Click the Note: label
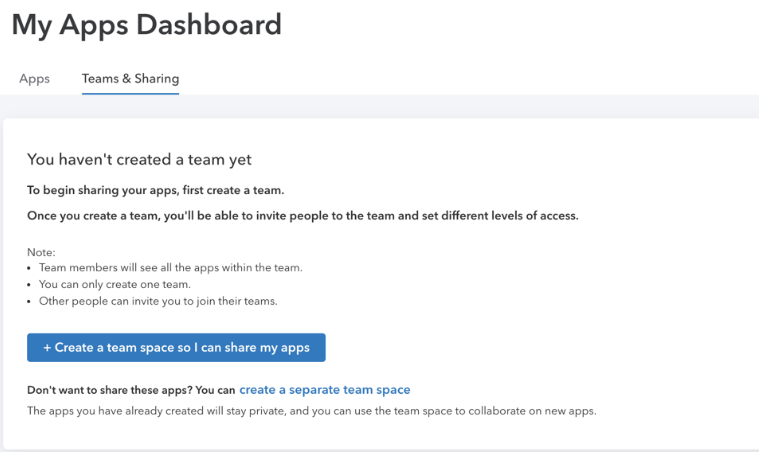 click(41, 253)
